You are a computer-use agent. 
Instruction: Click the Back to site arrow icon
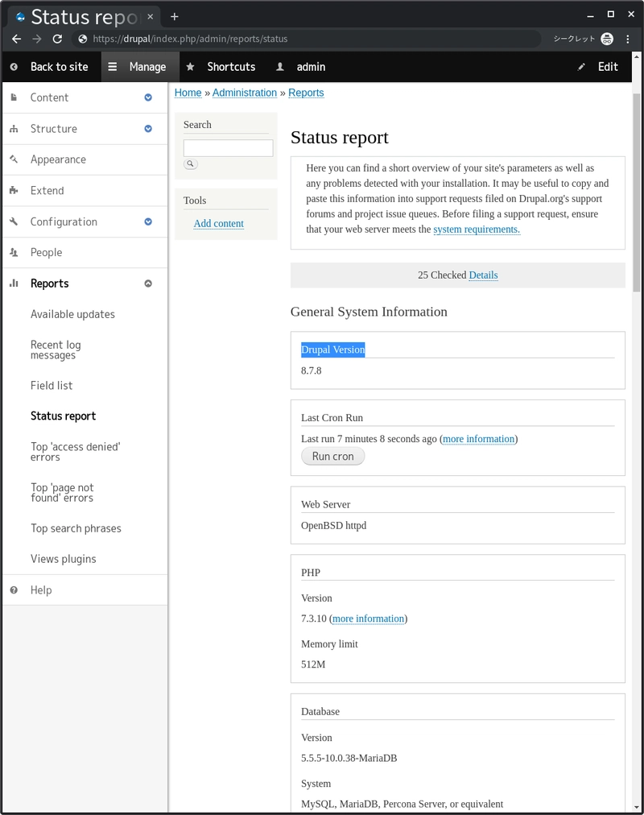tap(14, 67)
